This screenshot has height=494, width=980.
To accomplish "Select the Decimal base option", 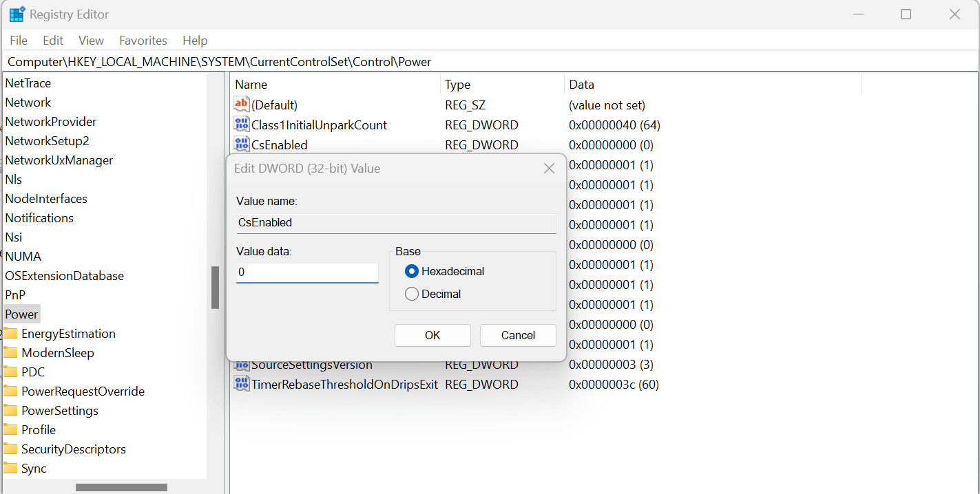I will point(411,294).
